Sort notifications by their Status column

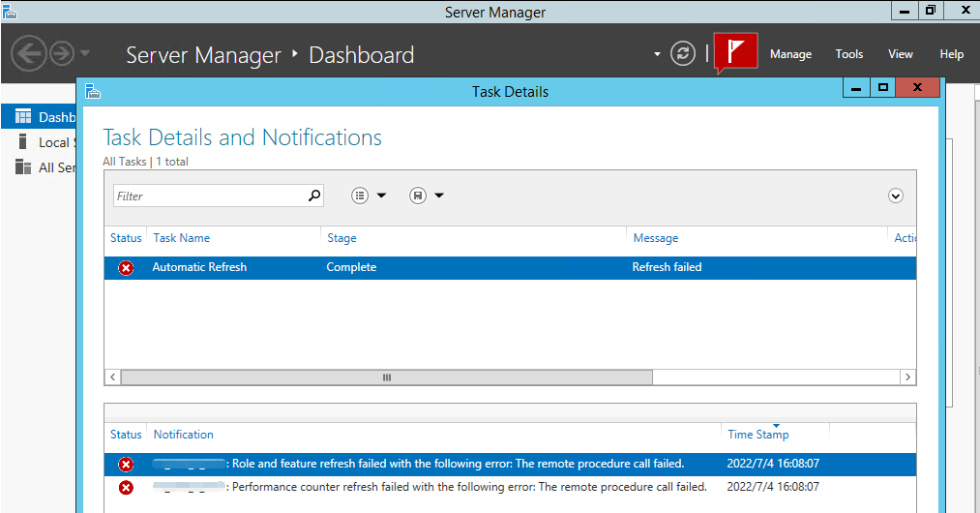126,435
